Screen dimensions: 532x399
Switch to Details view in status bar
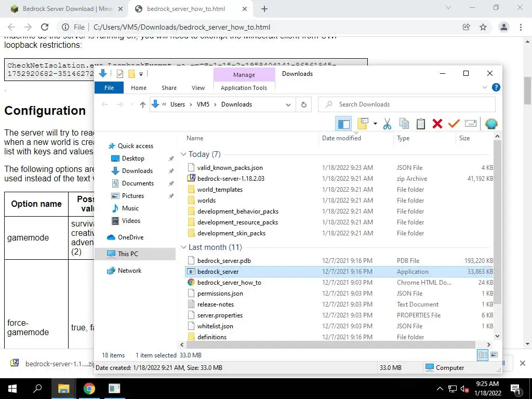point(483,355)
